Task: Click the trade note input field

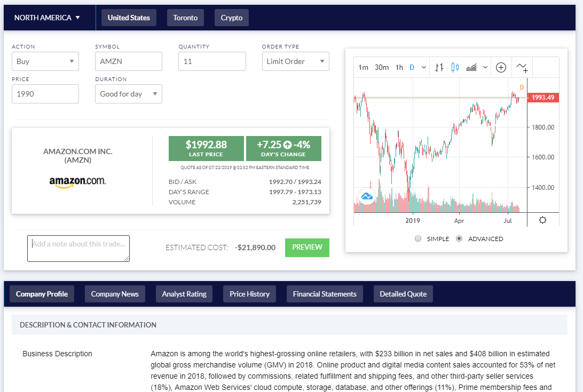Action: click(x=78, y=248)
